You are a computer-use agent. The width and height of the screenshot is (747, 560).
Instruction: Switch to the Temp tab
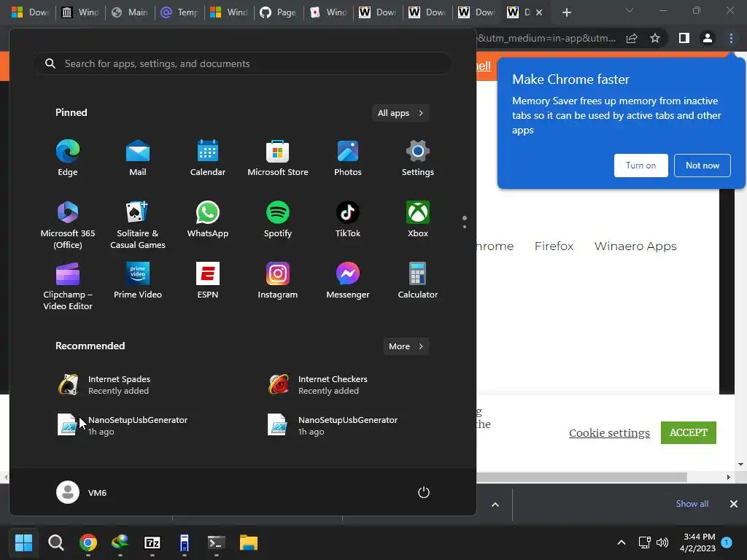pos(180,12)
